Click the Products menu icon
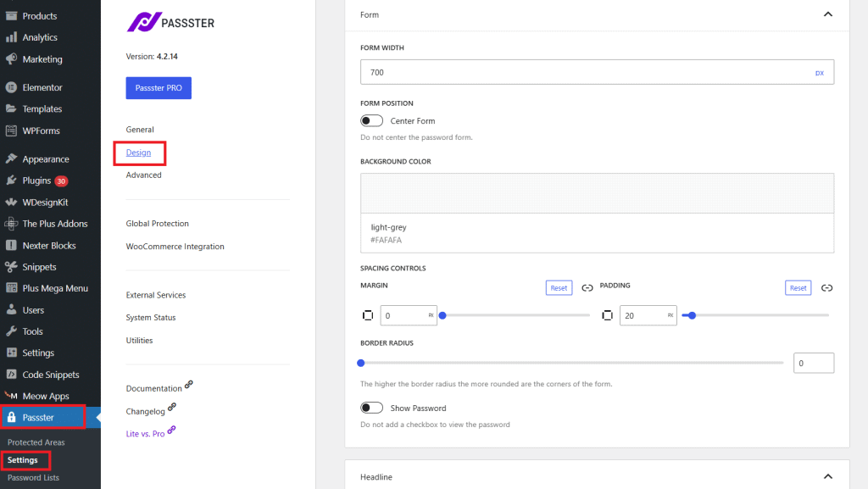 coord(11,15)
